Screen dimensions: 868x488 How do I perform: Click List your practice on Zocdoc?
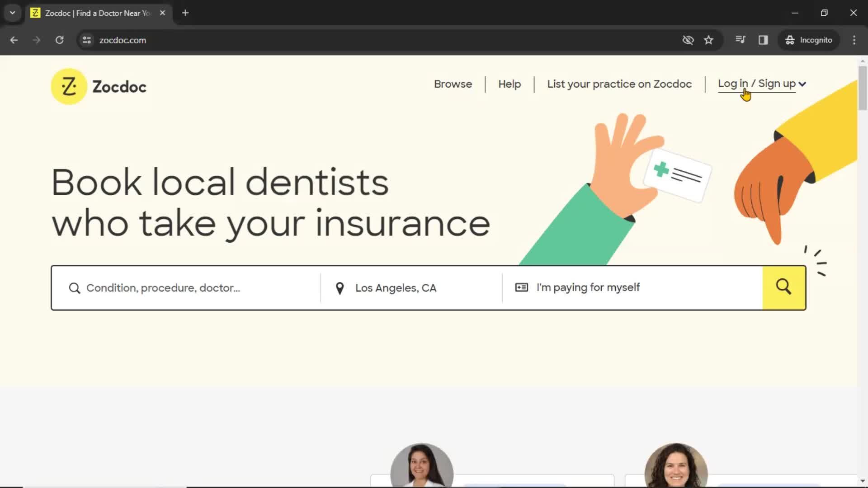(x=619, y=84)
